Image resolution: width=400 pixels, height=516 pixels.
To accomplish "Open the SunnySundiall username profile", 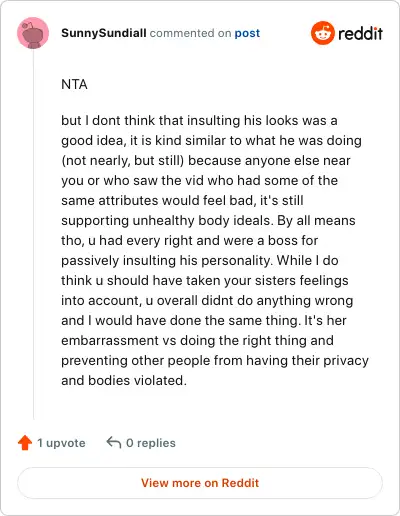I will pyautogui.click(x=104, y=33).
